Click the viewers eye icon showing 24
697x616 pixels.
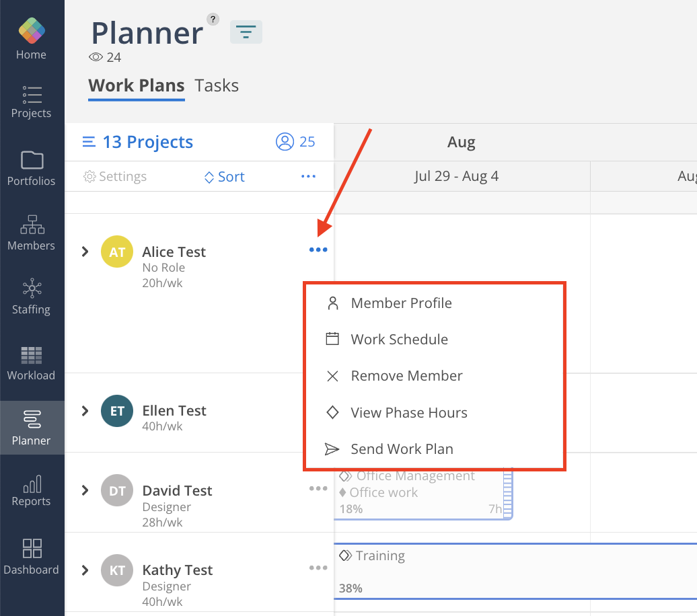click(x=95, y=58)
